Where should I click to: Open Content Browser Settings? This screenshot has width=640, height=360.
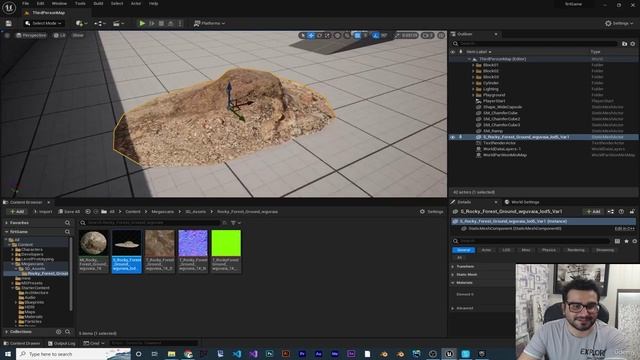(431, 211)
